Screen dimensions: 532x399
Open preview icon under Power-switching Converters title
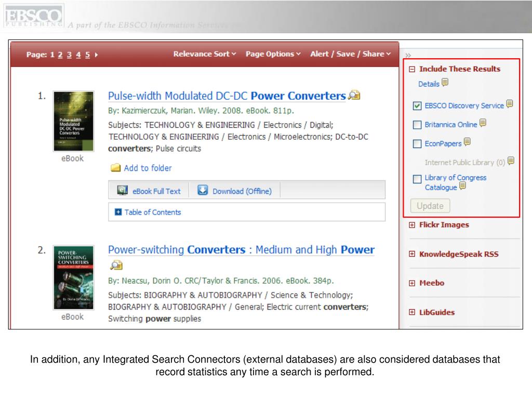tap(116, 265)
